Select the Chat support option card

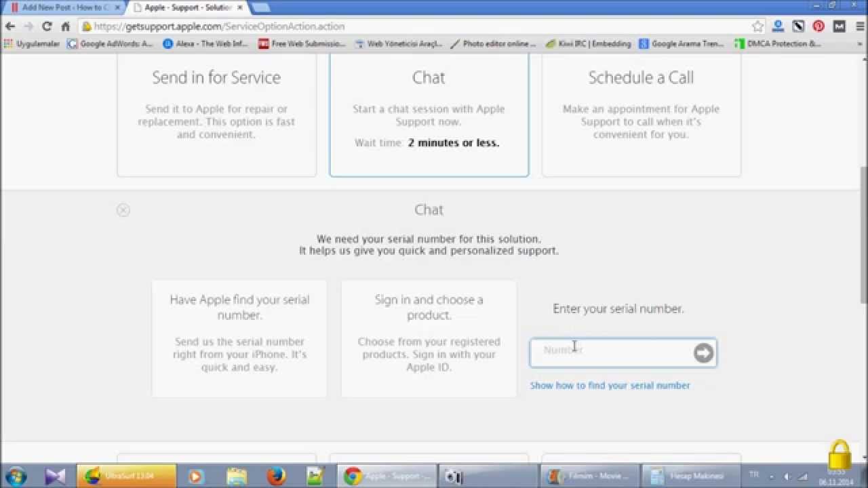point(429,115)
